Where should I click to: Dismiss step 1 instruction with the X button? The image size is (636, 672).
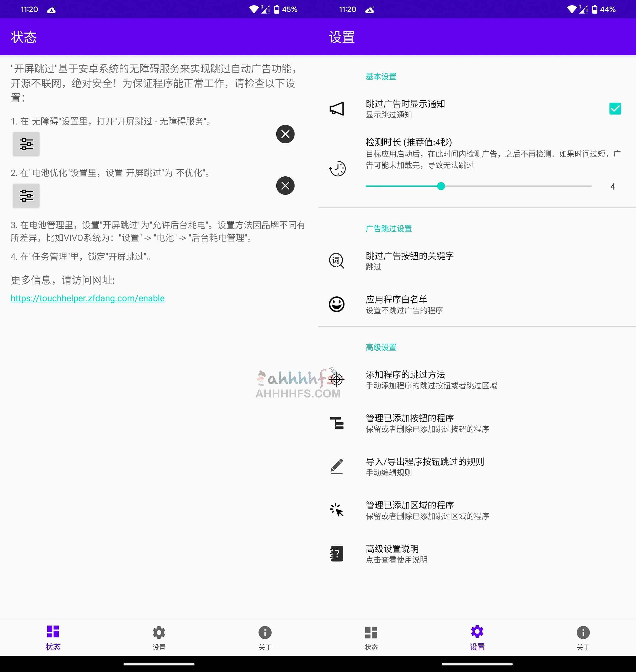point(285,134)
